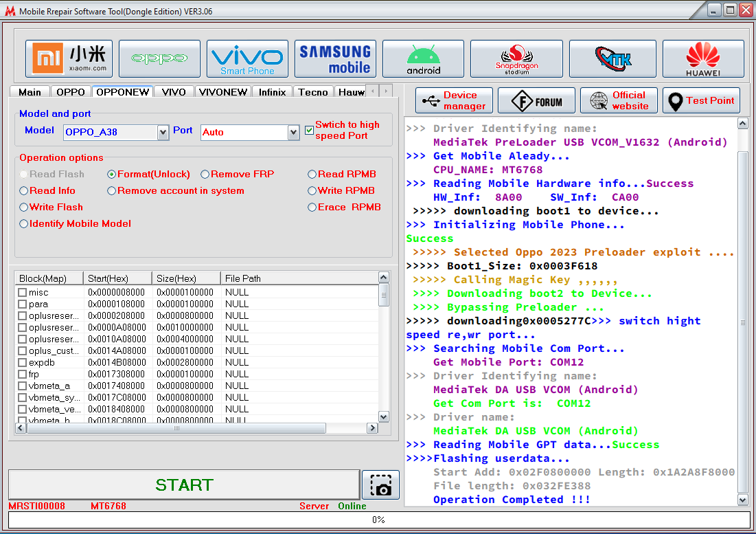Screen dimensions: 756x534
Task: Click the Block(Map) column header
Action: point(49,278)
